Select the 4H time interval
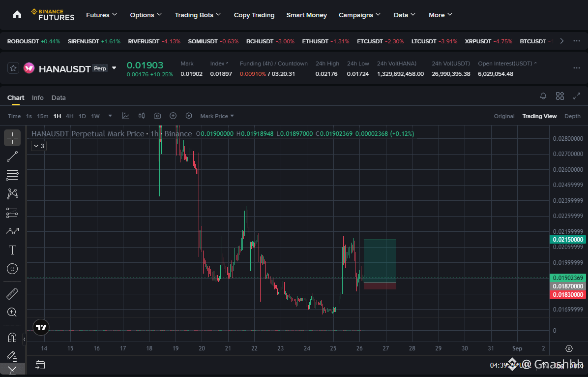The width and height of the screenshot is (588, 377). click(x=70, y=116)
